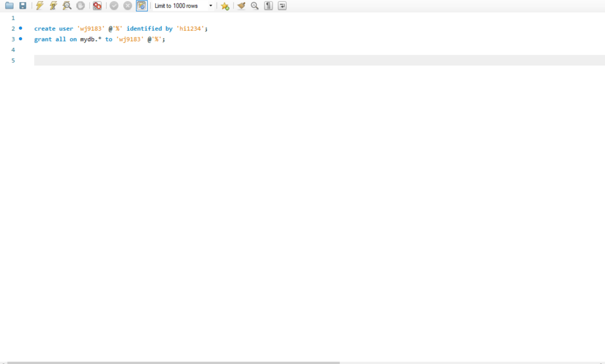Open a SQL script file
605x364 pixels.
[9, 6]
